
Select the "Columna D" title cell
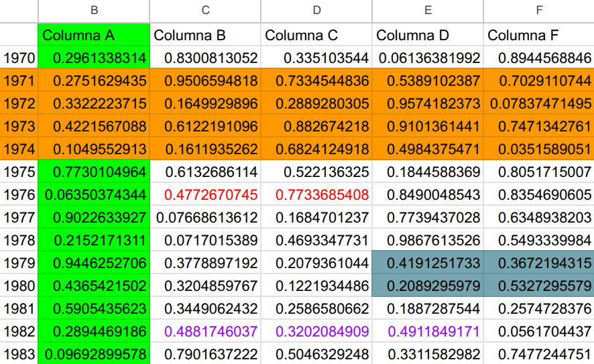tap(428, 36)
